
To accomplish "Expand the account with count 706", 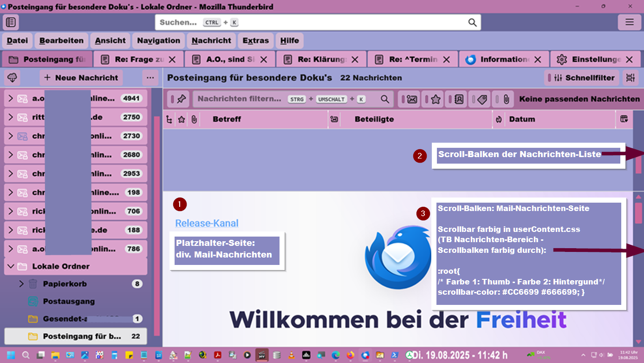I will [10, 211].
